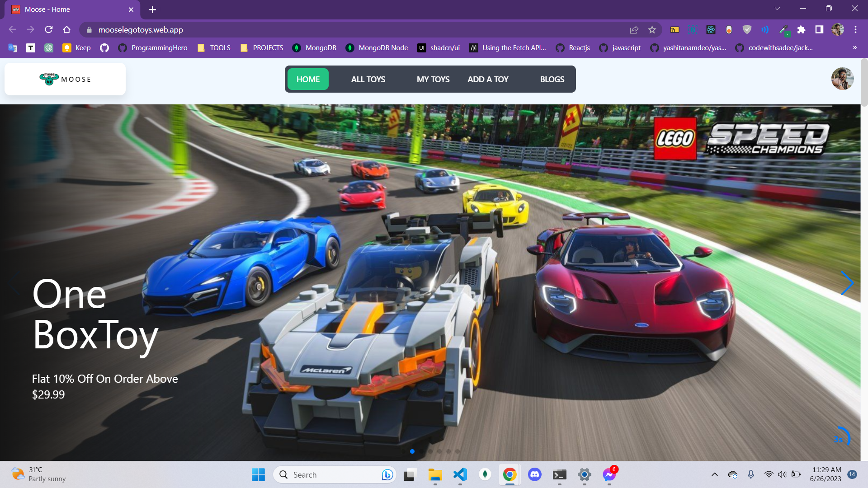Open the ADD A TOY nav item

[488, 79]
